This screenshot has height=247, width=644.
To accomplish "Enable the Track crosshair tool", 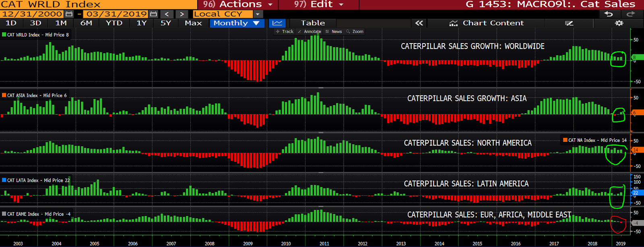I will 285,31.
